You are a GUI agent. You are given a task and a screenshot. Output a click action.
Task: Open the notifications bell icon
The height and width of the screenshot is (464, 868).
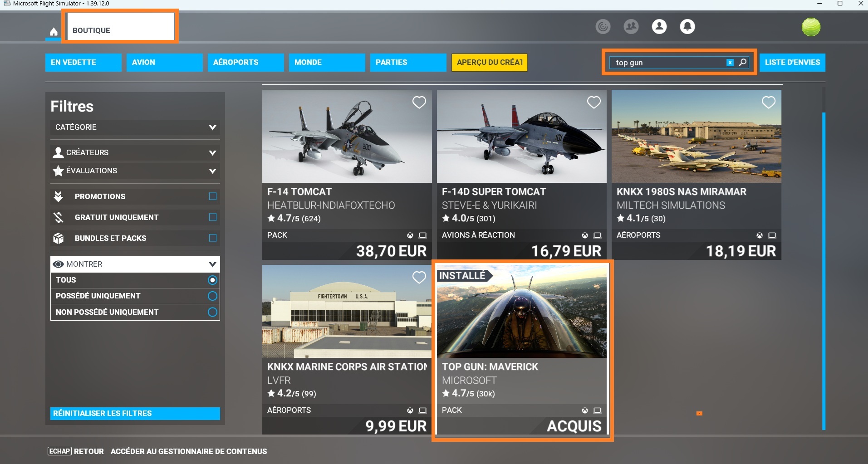click(687, 27)
